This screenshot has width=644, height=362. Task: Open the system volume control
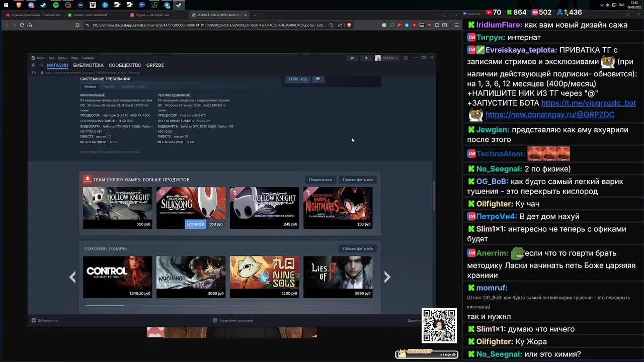pyautogui.click(x=609, y=5)
